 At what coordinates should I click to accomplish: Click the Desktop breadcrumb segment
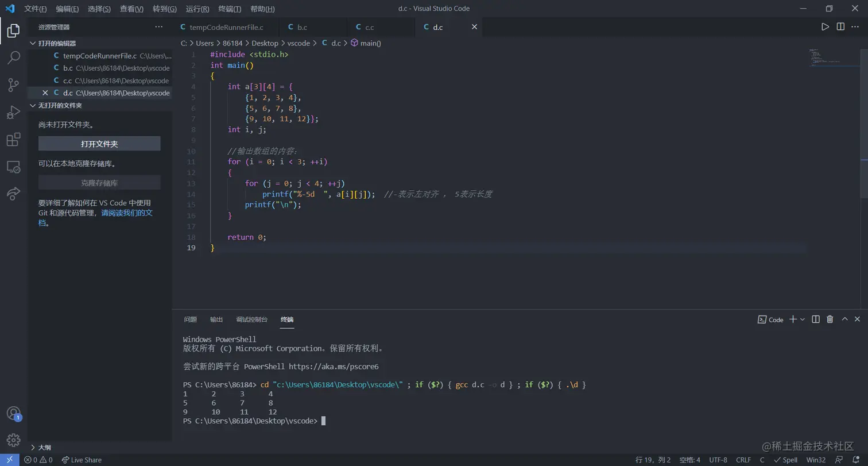pos(265,43)
